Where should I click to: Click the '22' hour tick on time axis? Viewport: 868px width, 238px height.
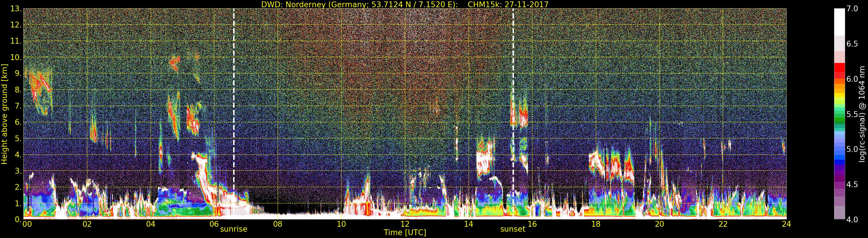click(x=723, y=224)
